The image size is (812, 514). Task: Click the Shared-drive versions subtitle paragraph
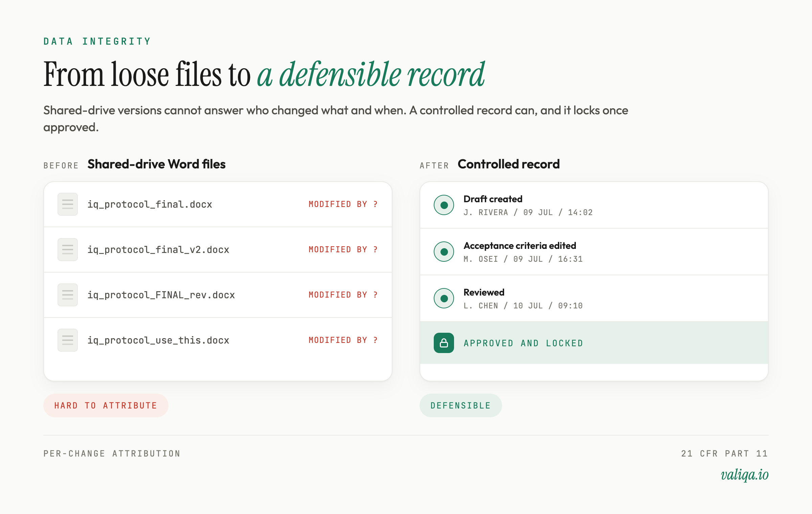coord(336,119)
